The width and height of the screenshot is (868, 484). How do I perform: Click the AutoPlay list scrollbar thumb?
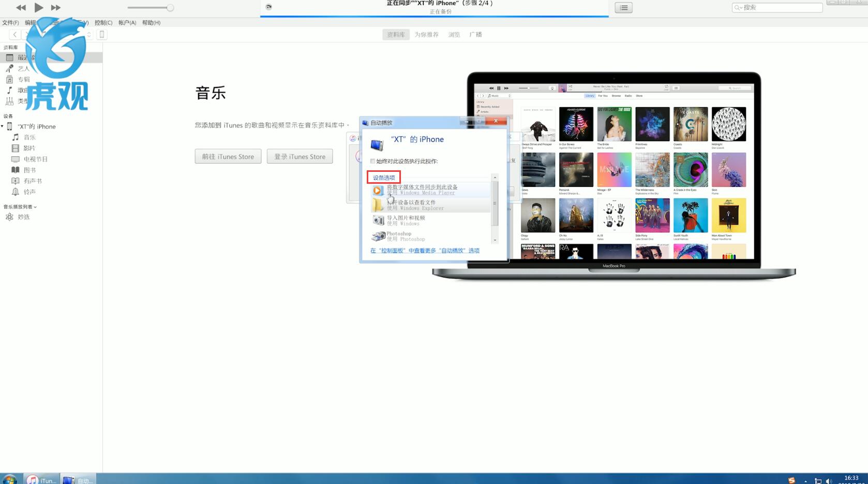495,203
